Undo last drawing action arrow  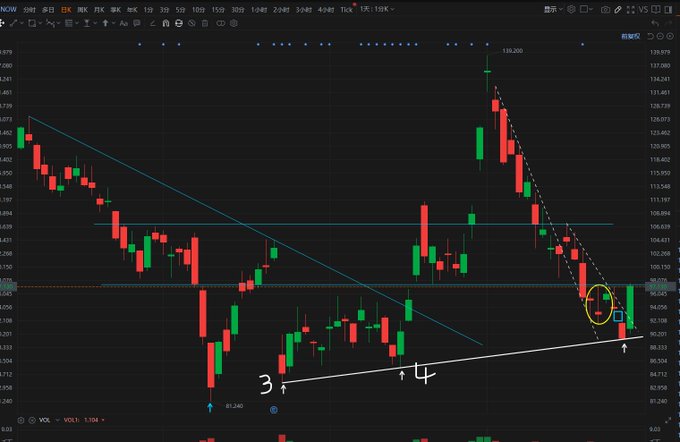(655, 23)
